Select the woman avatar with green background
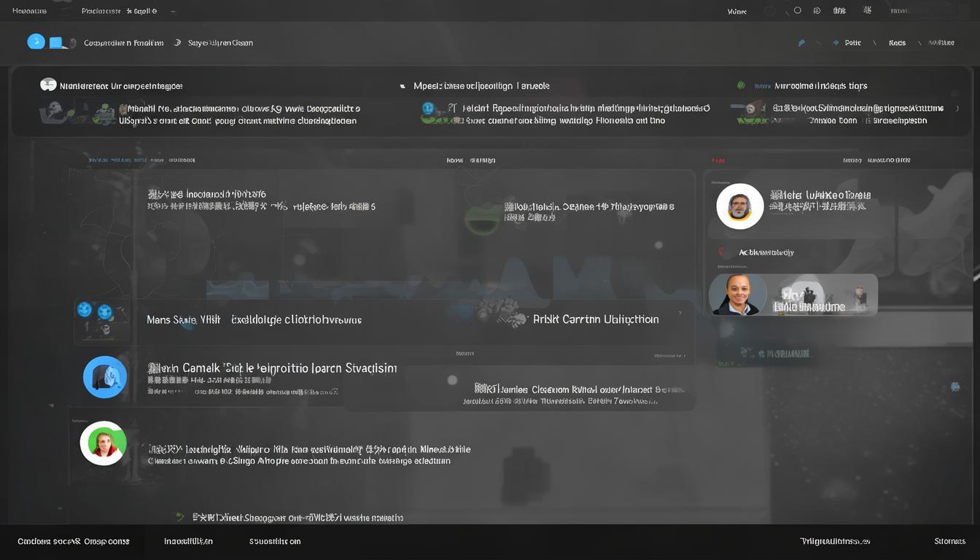980x560 pixels. point(104,443)
